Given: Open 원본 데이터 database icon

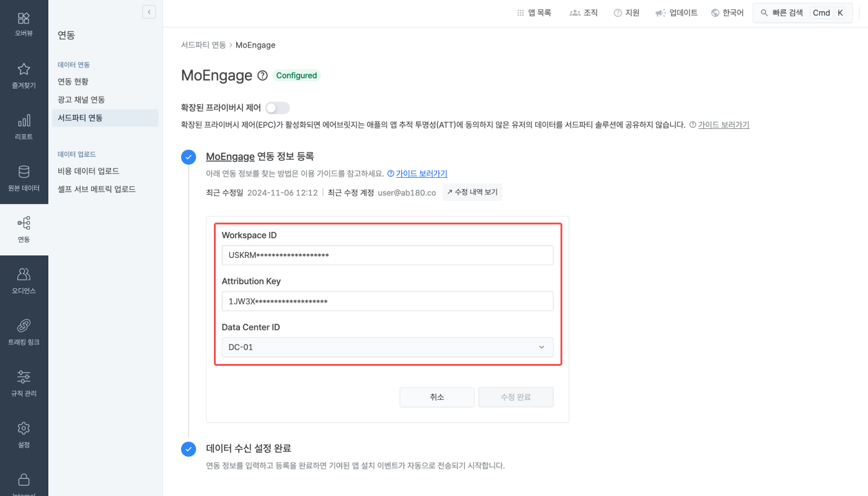Looking at the screenshot, I should pyautogui.click(x=24, y=172).
